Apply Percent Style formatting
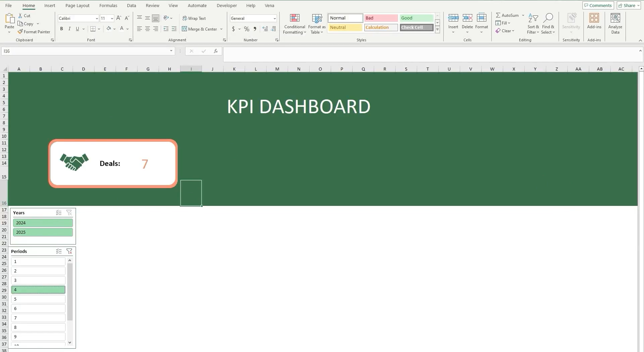The image size is (644, 352). pyautogui.click(x=246, y=29)
